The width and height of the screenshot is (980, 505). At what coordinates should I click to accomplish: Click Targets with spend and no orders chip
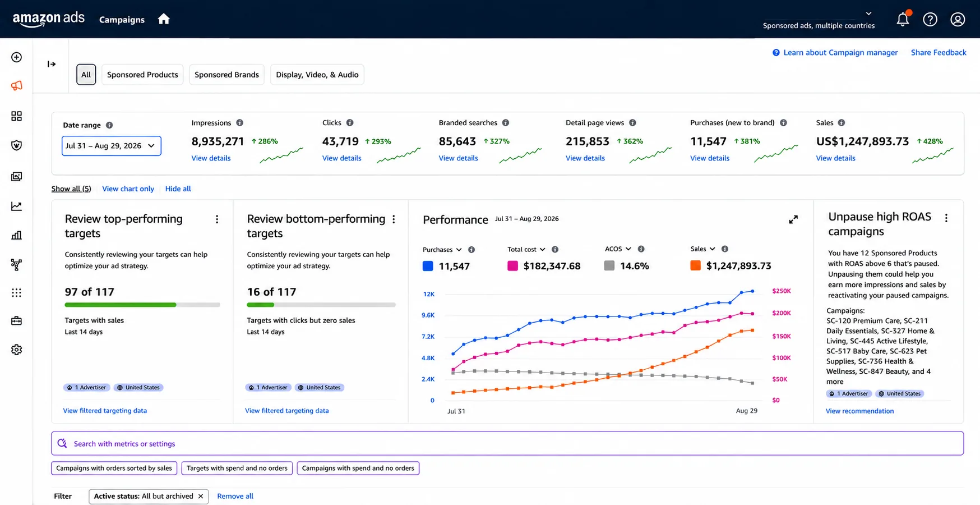pos(237,468)
